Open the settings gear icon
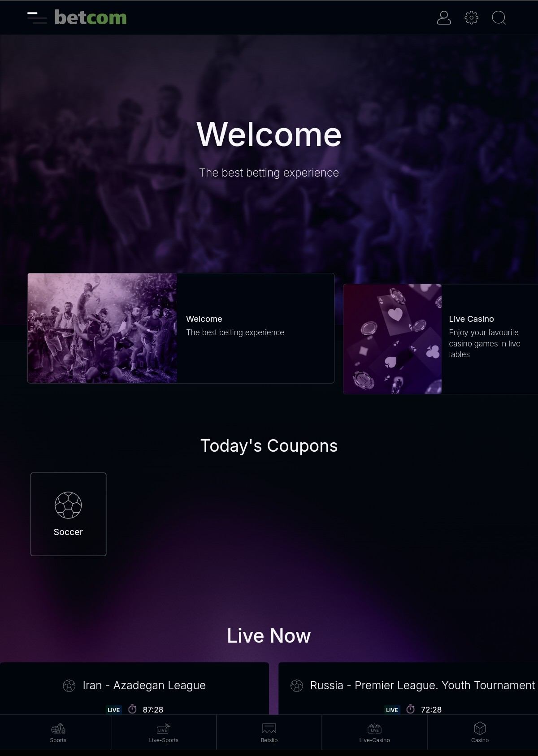The width and height of the screenshot is (538, 756). click(x=471, y=18)
